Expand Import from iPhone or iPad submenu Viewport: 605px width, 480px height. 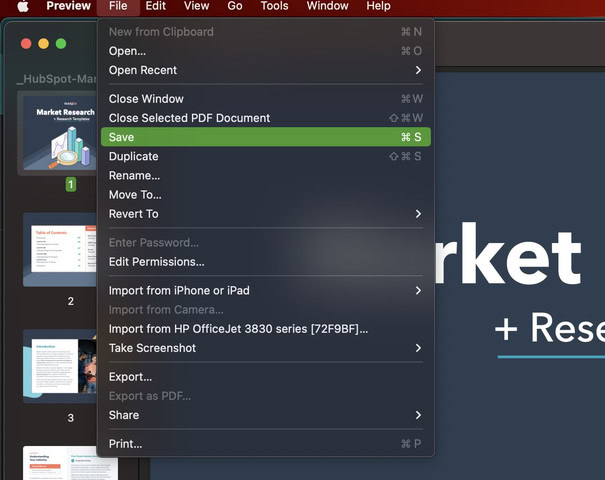coord(265,291)
